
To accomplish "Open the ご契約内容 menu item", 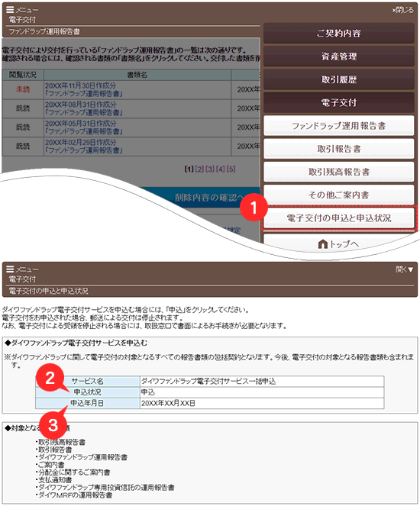I will point(338,34).
